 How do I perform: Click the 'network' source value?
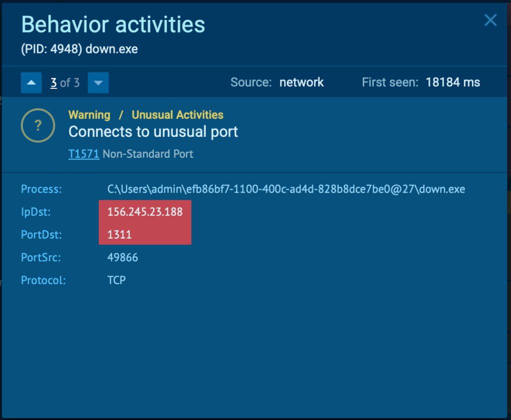coord(301,82)
